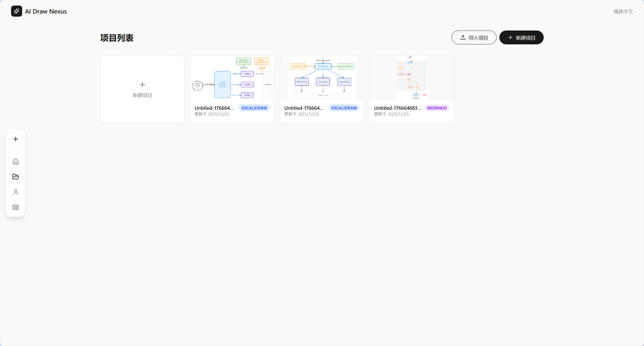Open the Mermaid flowchart thumbnail

pyautogui.click(x=412, y=78)
